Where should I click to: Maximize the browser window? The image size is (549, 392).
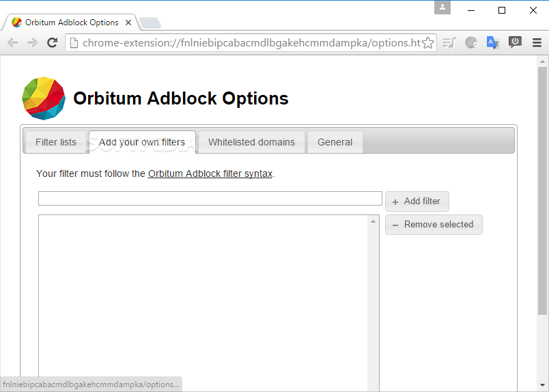point(502,10)
